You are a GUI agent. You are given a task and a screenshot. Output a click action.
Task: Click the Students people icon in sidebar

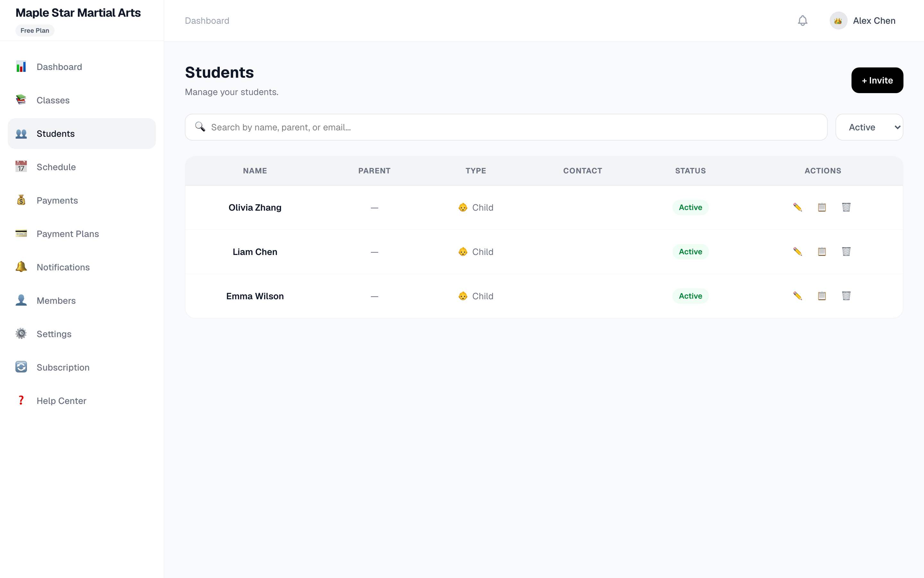click(21, 133)
